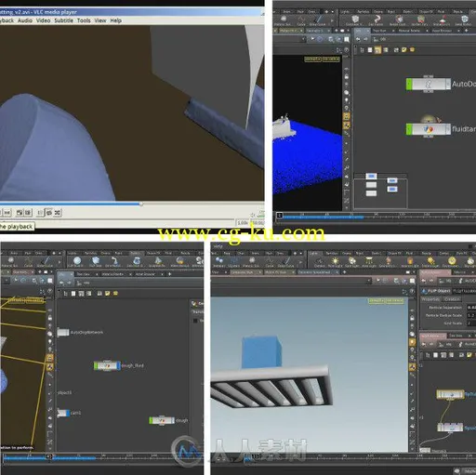Select the fluidtank node icon
The height and width of the screenshot is (475, 476).
[x=429, y=129]
